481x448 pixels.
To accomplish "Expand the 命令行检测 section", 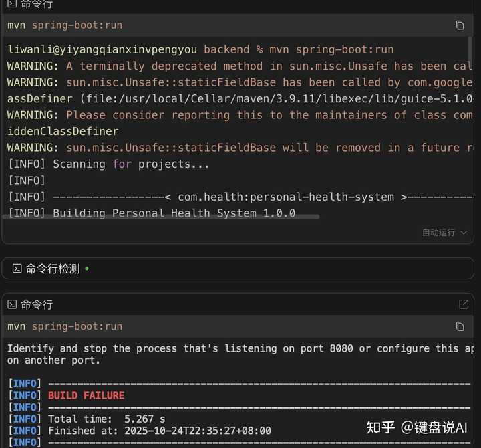I will point(52,269).
